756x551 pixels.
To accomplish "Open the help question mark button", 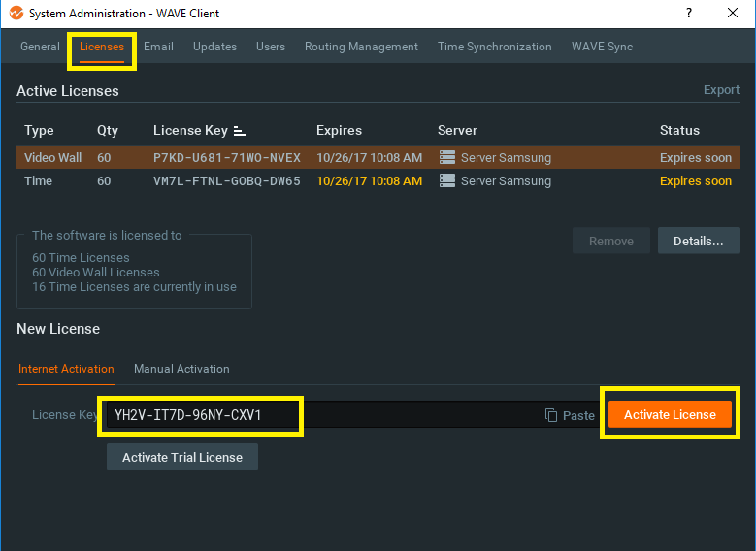I will (689, 13).
